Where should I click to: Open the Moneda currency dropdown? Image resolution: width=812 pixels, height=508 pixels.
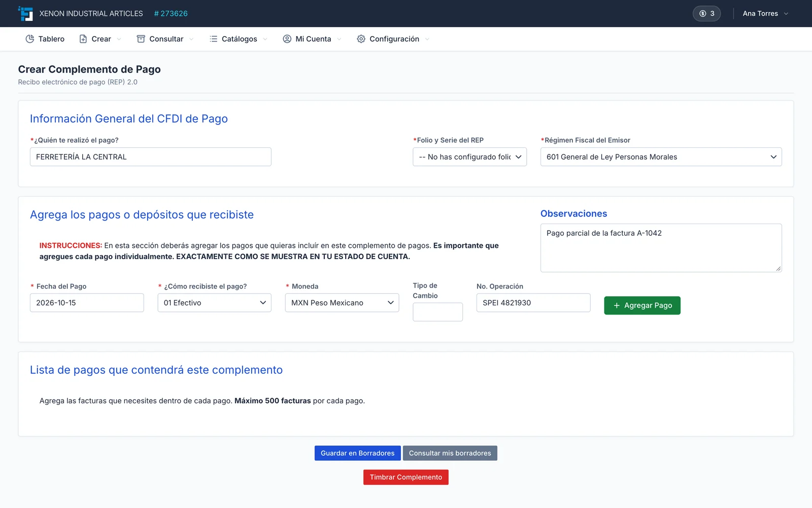[342, 303]
